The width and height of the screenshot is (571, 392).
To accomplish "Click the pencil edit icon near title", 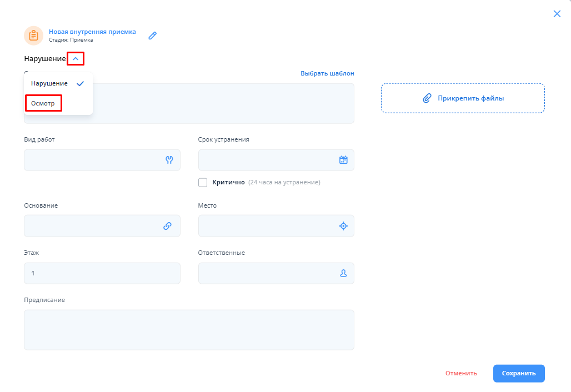I will click(153, 36).
